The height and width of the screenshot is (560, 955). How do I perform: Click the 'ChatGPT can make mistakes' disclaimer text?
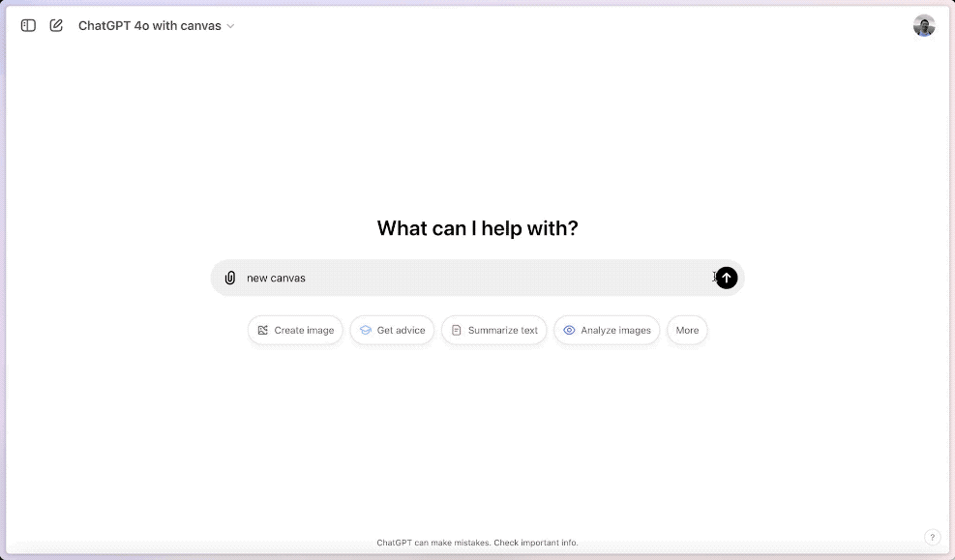point(478,543)
